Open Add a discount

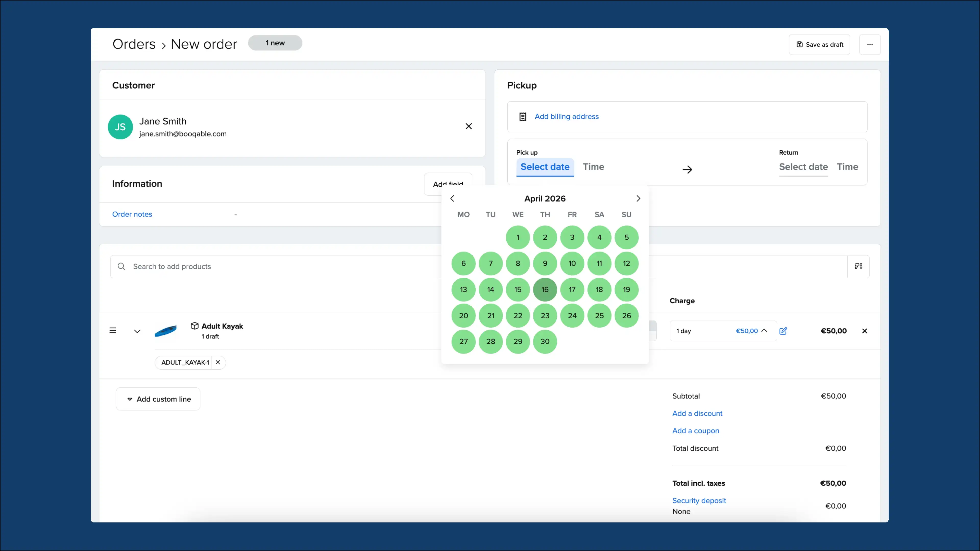tap(697, 413)
